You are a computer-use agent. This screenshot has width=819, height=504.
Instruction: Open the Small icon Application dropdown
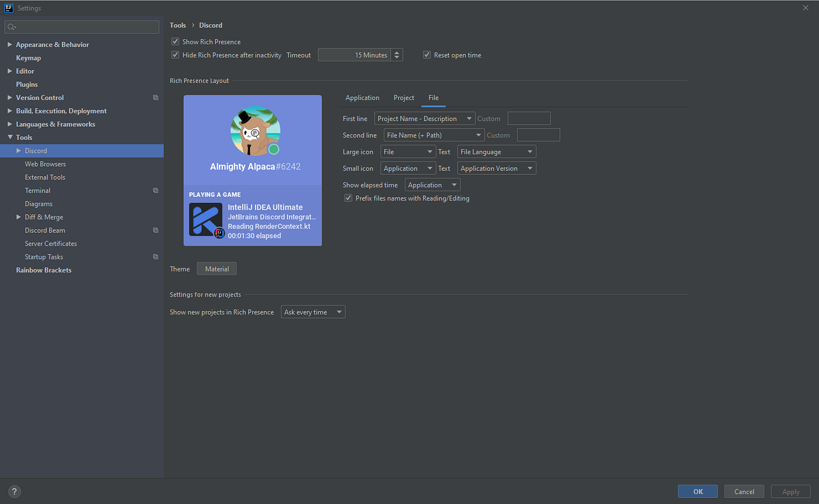click(x=408, y=168)
